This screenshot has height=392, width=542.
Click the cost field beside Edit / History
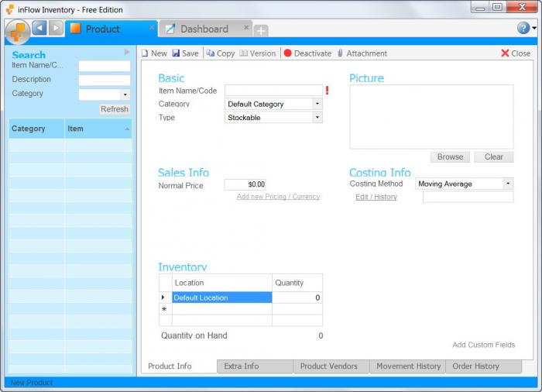click(468, 197)
